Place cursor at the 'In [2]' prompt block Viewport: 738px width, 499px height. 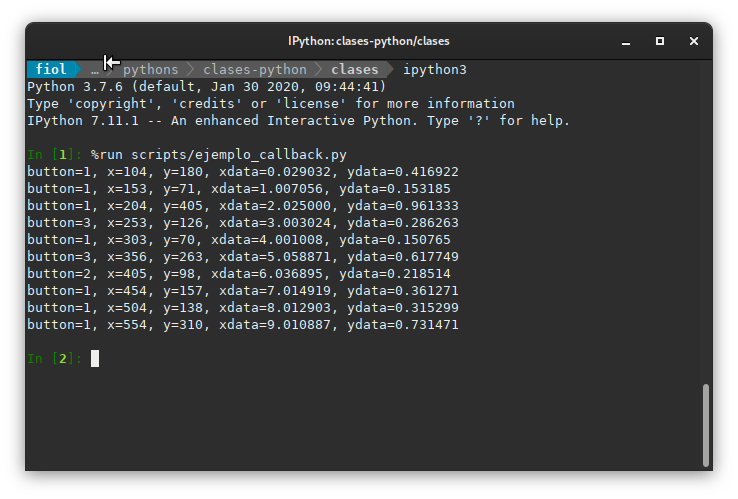95,359
